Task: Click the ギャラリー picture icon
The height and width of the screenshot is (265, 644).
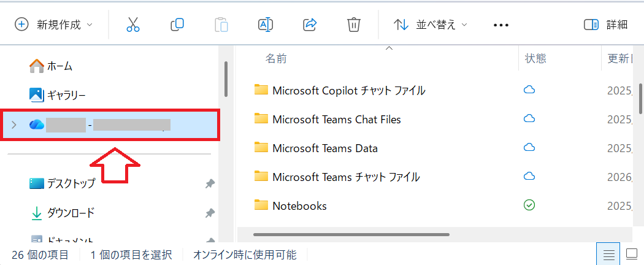Action: point(37,95)
